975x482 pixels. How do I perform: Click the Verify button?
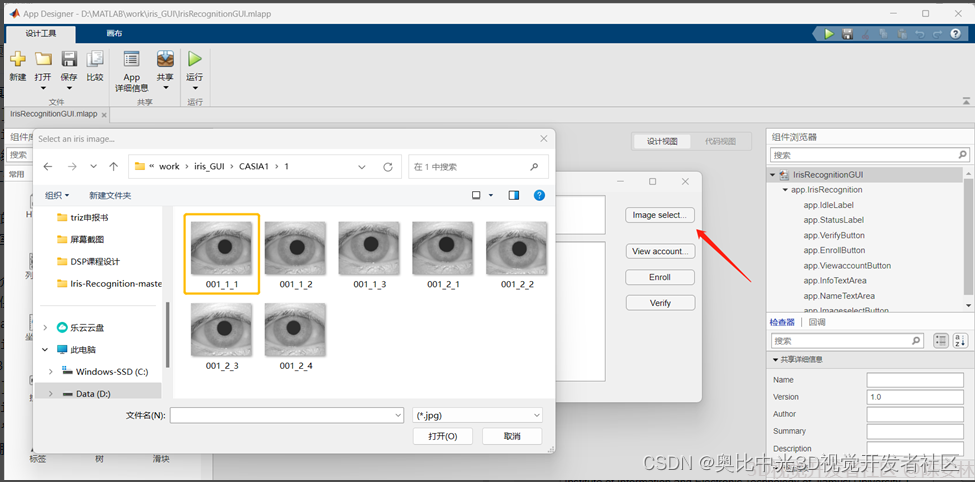(x=660, y=303)
